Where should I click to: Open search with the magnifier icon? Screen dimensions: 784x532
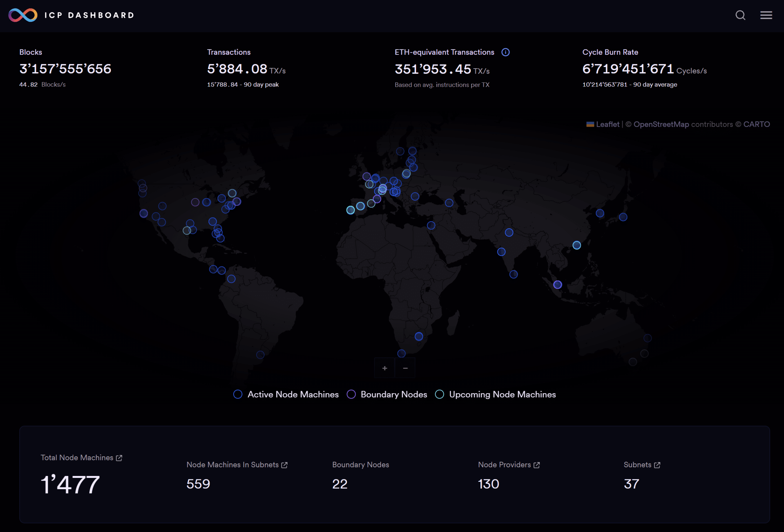[740, 15]
